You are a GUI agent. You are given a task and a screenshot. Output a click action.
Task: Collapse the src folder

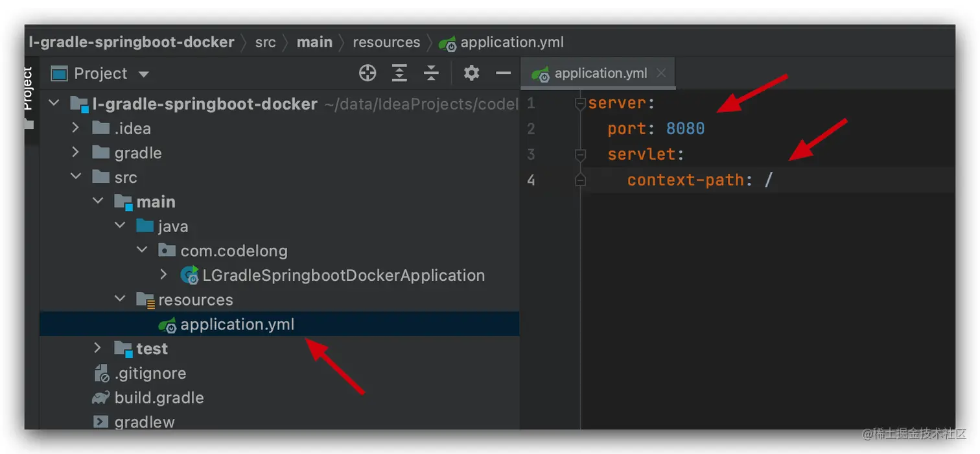pyautogui.click(x=75, y=177)
